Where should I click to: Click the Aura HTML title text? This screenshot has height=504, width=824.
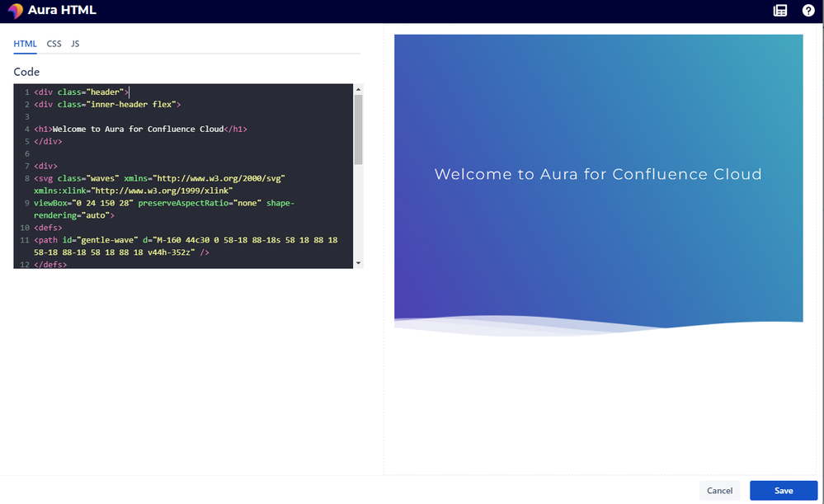[62, 10]
